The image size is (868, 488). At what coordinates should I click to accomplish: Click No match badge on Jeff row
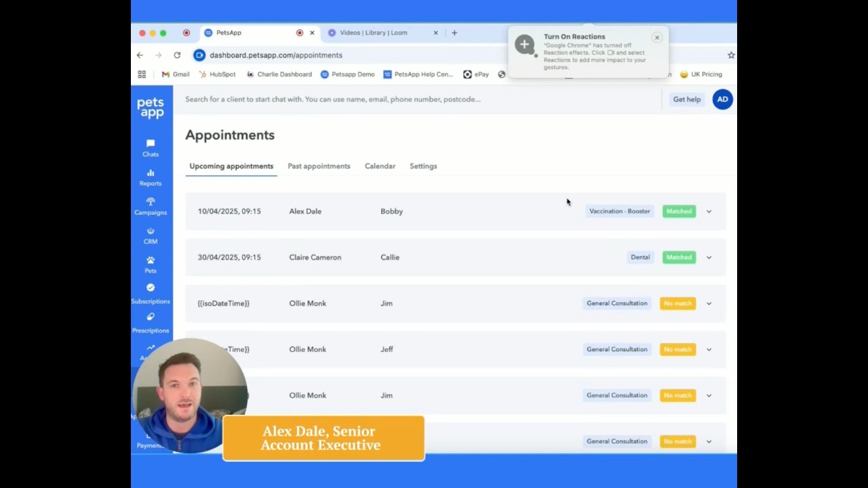677,350
